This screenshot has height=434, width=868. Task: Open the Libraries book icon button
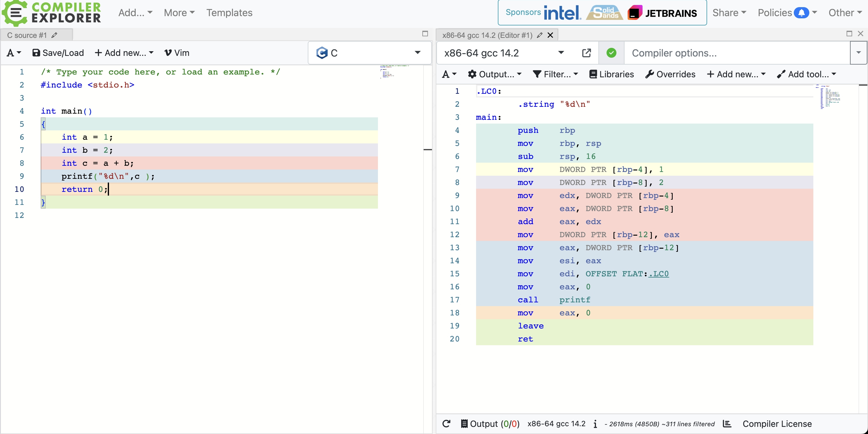611,74
